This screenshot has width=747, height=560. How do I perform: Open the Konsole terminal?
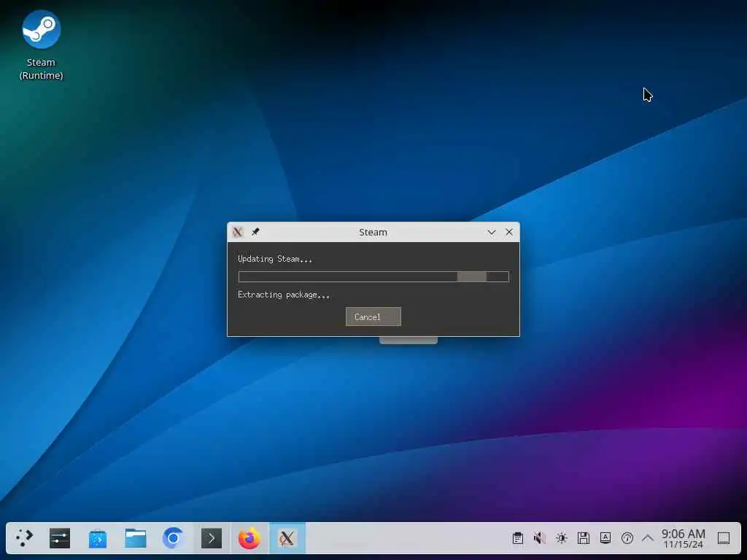[x=211, y=538]
